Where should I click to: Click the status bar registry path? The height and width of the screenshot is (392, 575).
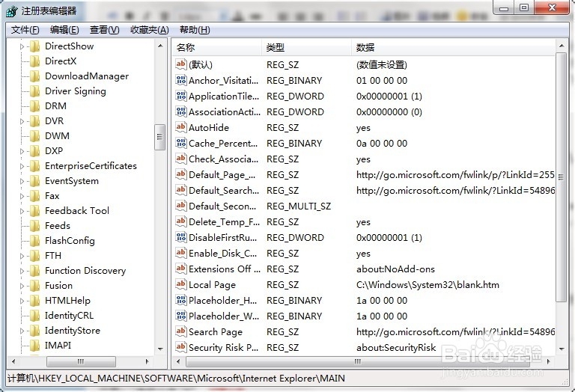[176, 378]
